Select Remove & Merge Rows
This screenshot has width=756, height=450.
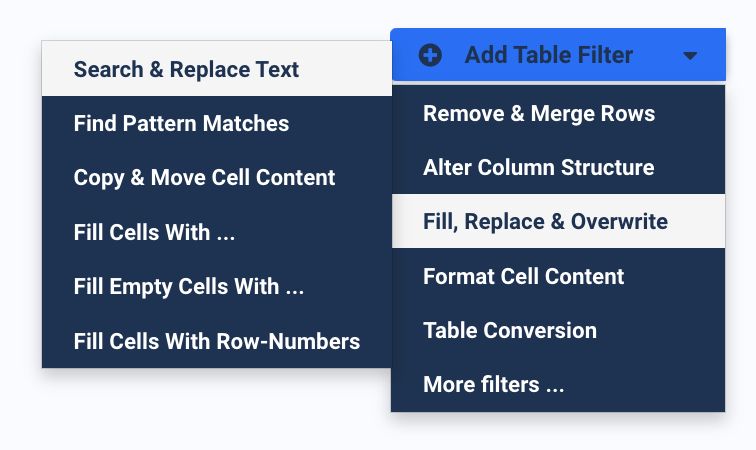(x=558, y=113)
